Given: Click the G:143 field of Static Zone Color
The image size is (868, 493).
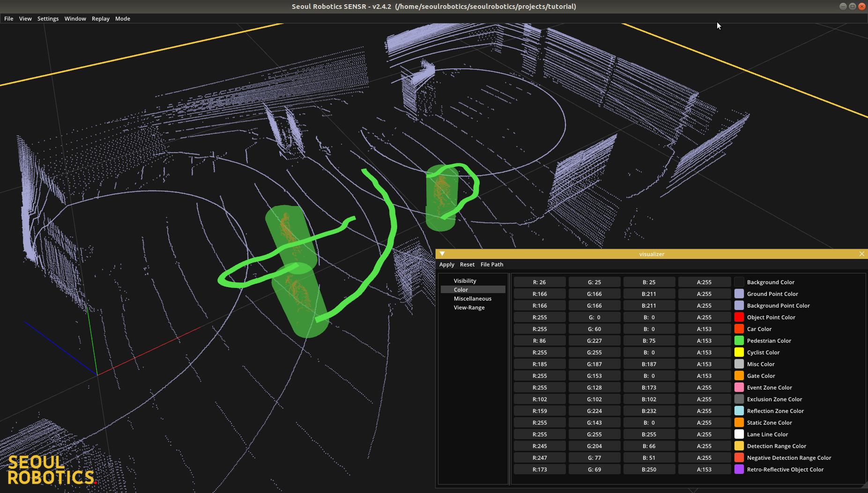Looking at the screenshot, I should click(x=594, y=423).
